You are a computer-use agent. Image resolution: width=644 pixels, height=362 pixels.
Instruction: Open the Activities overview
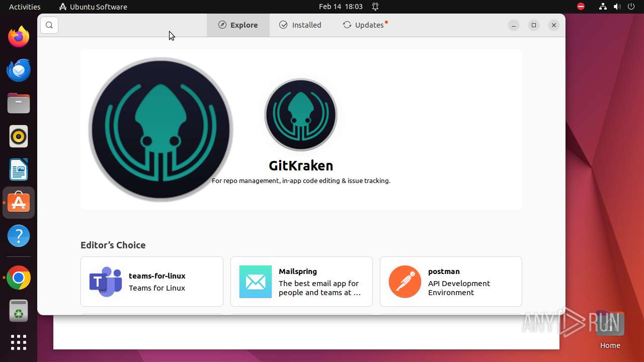coord(25,7)
